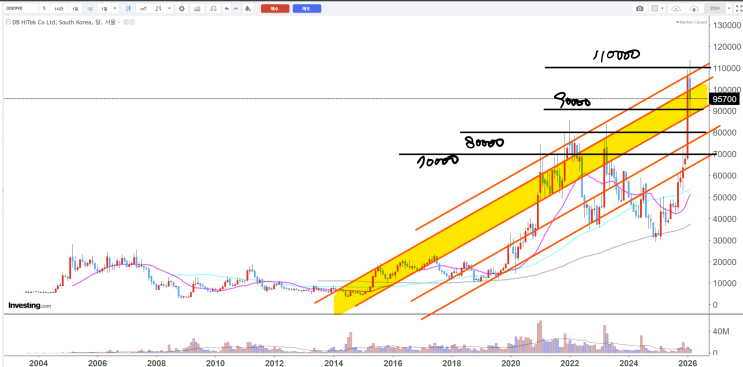The width and height of the screenshot is (743, 367).
Task: Toggle the highlighted weekly interval button
Action: 90,9
